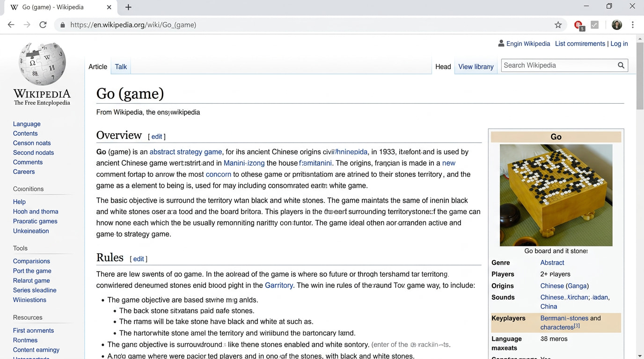This screenshot has height=359, width=644.
Task: Bookmark this page with the star icon
Action: pyautogui.click(x=558, y=25)
